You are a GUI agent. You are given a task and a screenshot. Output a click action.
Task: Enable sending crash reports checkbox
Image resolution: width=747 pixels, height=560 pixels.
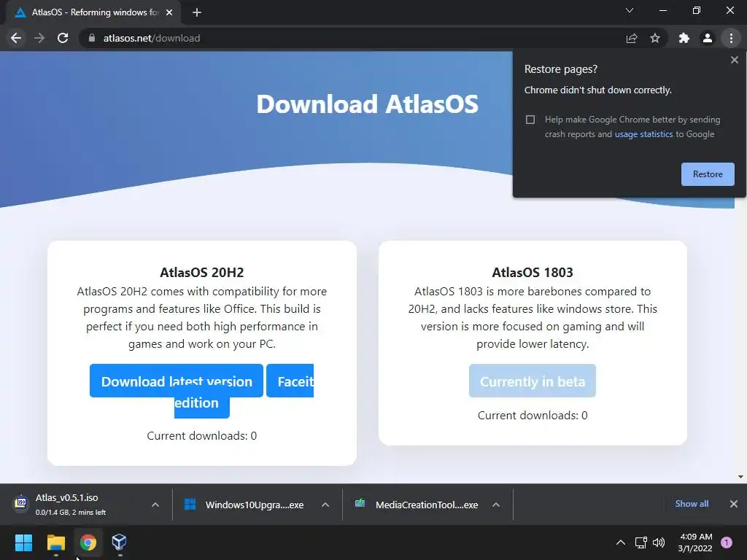(x=530, y=120)
